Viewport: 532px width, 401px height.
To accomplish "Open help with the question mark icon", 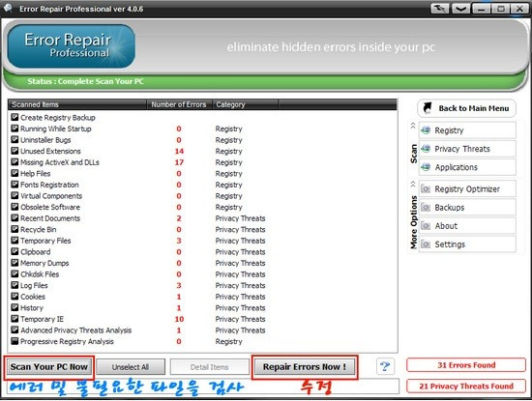I will coord(385,366).
